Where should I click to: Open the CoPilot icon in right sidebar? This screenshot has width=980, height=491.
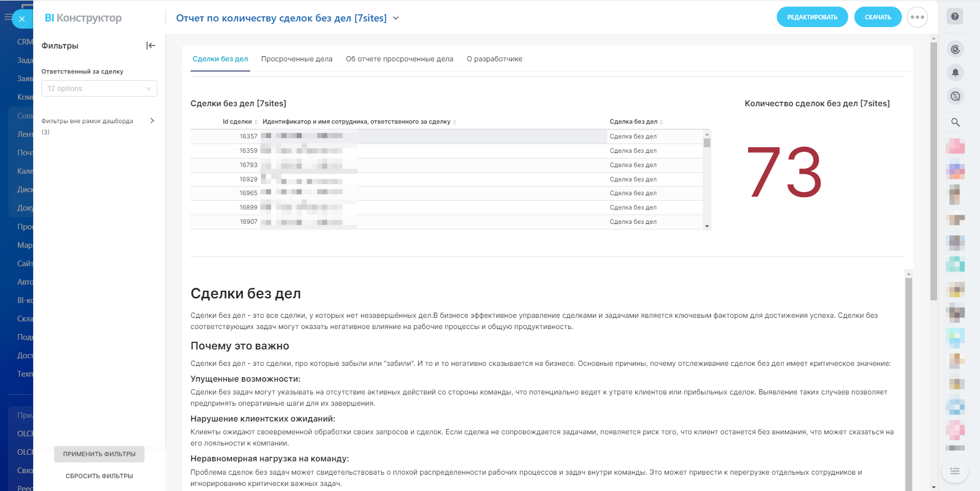pos(955,50)
